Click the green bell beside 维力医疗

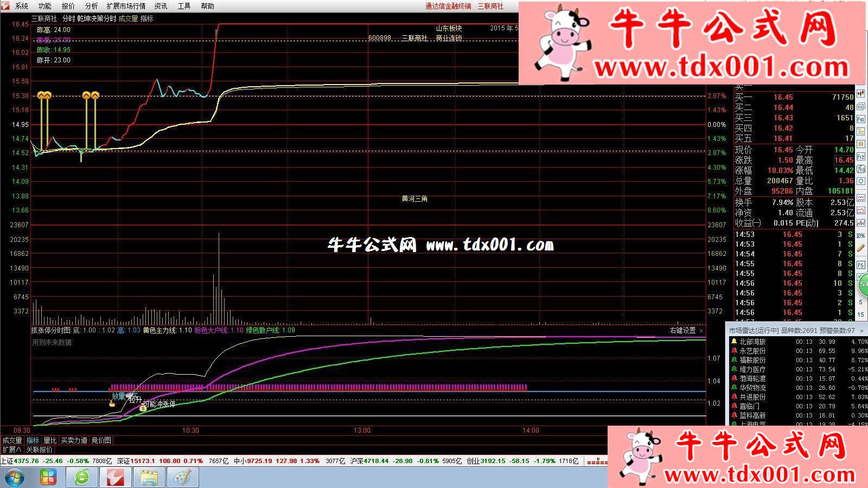click(734, 369)
